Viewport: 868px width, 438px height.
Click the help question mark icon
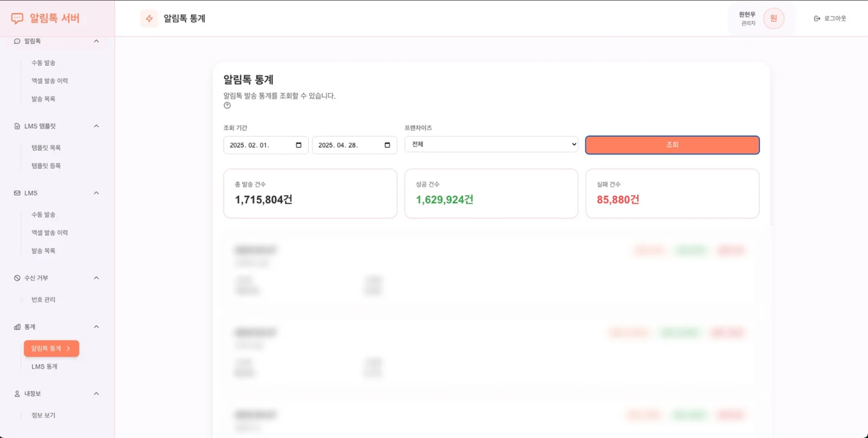[x=227, y=106]
